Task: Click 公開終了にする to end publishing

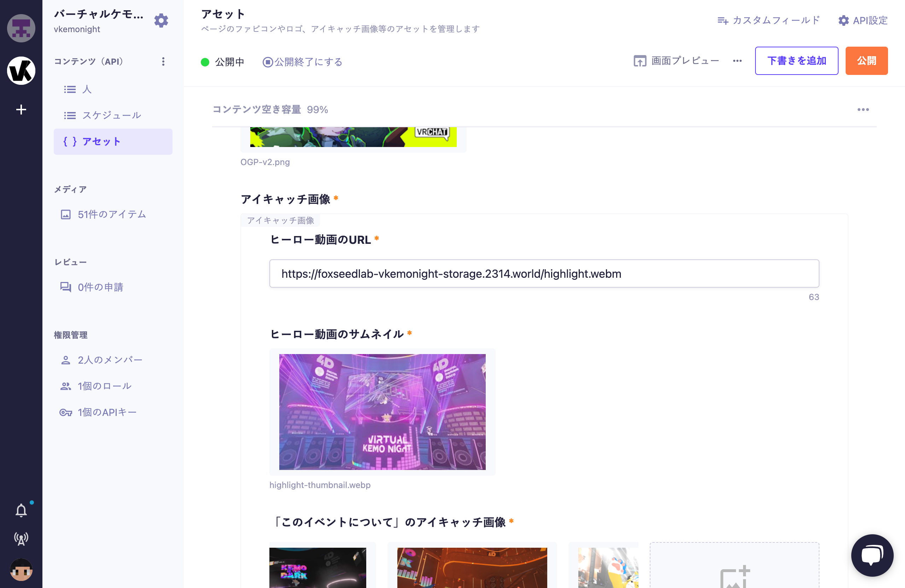Action: [302, 62]
